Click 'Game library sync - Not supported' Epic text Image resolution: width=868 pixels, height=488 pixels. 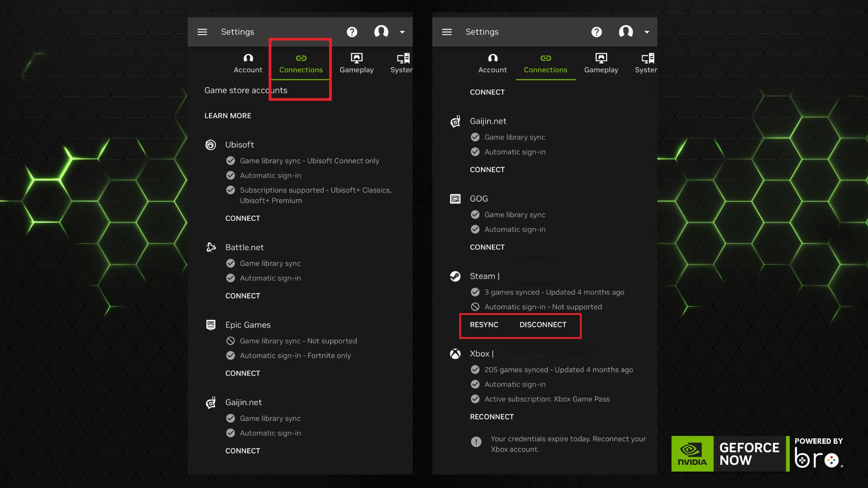[x=298, y=341]
